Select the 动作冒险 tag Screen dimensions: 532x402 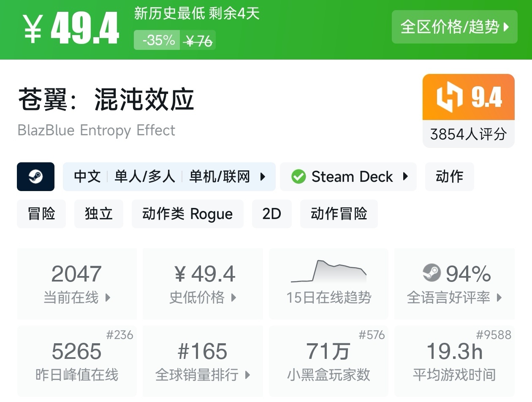pyautogui.click(x=339, y=214)
